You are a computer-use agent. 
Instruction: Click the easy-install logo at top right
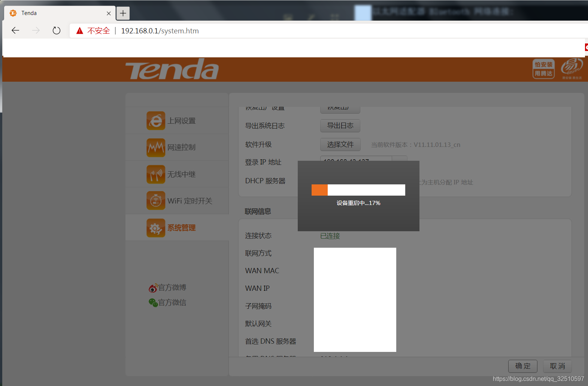(572, 69)
